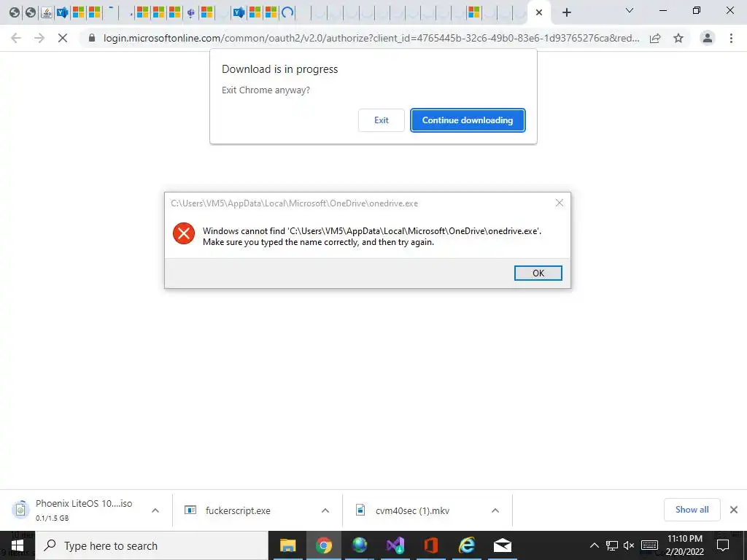
Task: Open the search tabs chevron
Action: pyautogui.click(x=630, y=10)
